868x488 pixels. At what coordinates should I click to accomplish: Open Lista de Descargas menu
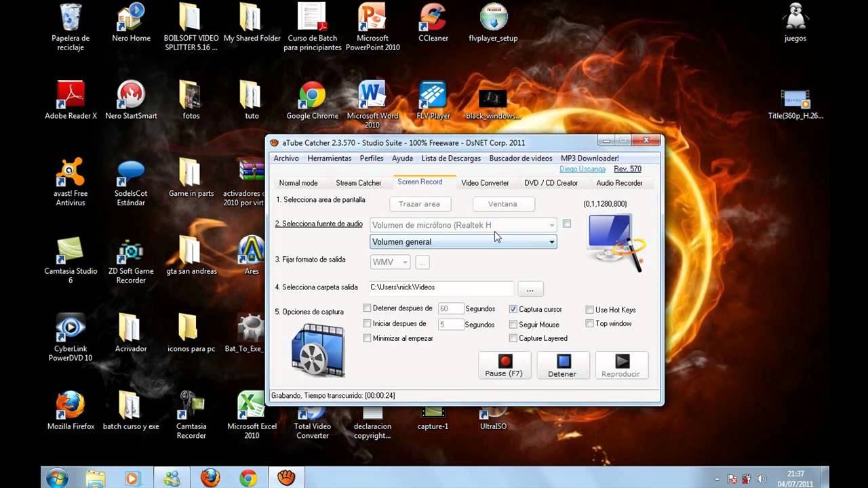click(x=451, y=158)
